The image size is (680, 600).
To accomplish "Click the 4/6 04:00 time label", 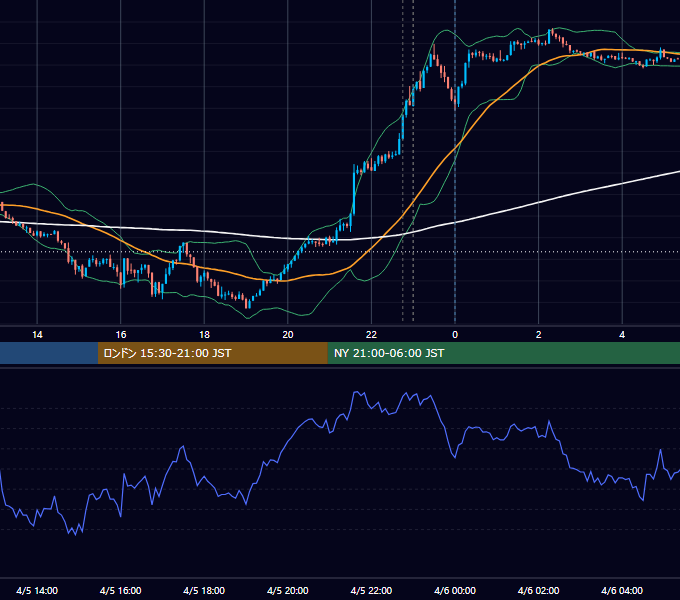I will (622, 590).
